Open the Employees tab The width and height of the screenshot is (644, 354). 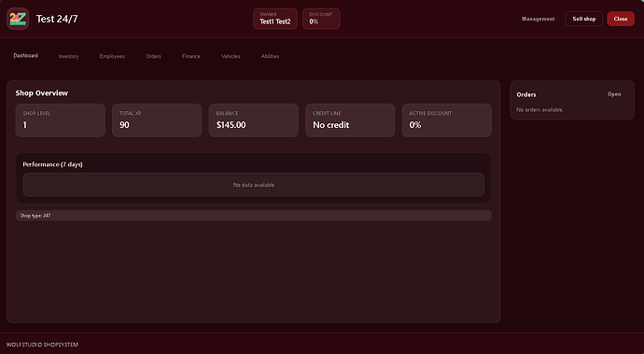(112, 56)
